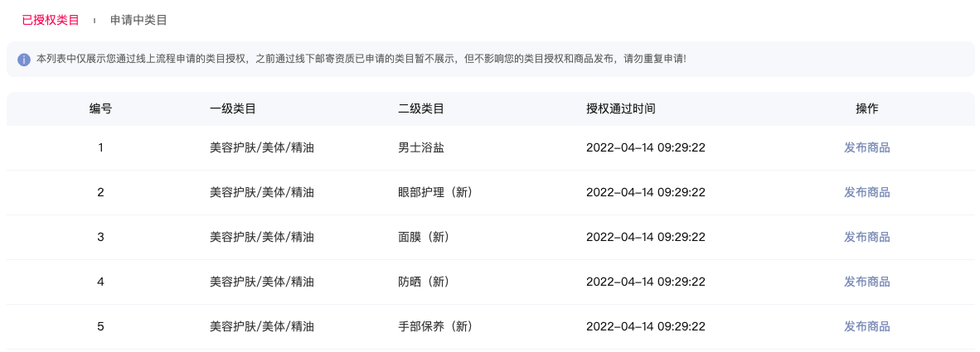The width and height of the screenshot is (980, 352).
Task: Click 发布商品 for 手部保养（新）row
Action: tap(867, 326)
